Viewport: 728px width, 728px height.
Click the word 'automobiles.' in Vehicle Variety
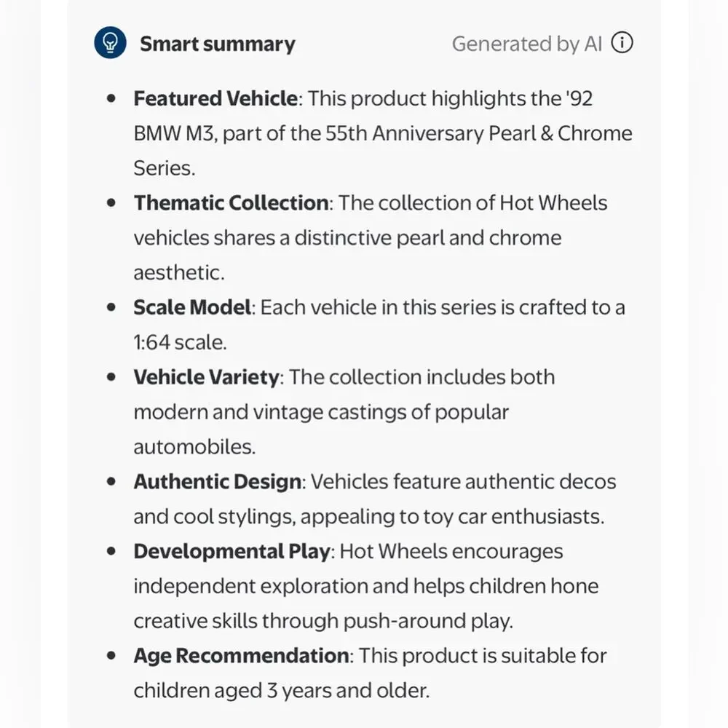point(194,447)
